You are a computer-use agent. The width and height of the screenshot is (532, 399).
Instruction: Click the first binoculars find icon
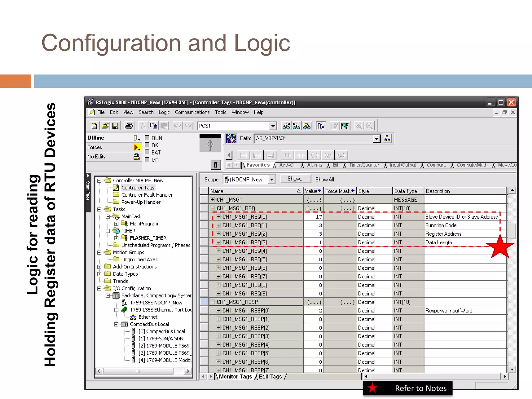click(x=286, y=126)
